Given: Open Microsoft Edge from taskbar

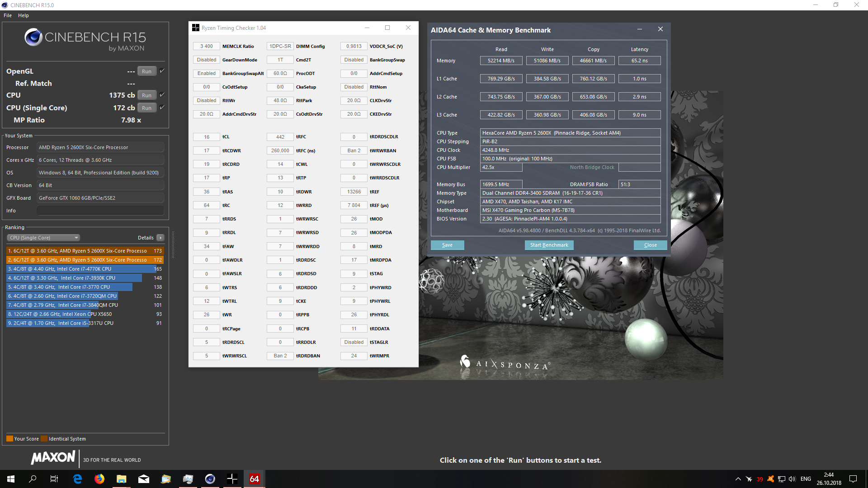Looking at the screenshot, I should coord(77,479).
